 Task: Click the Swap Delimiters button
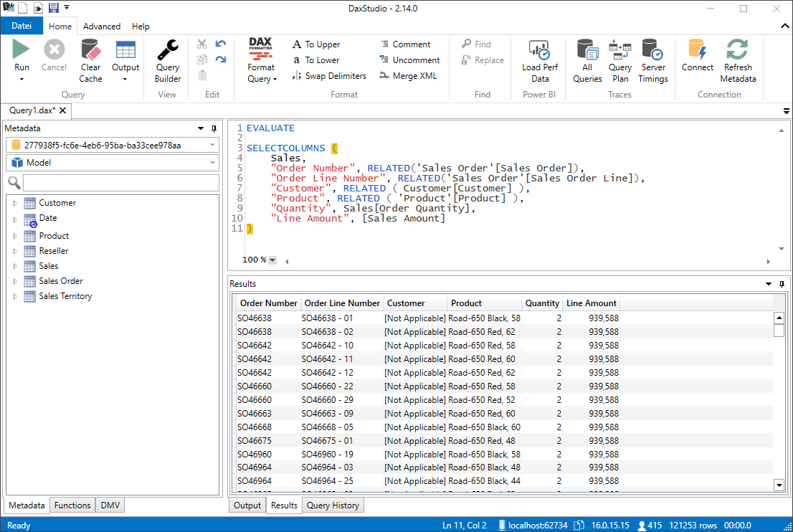(329, 76)
